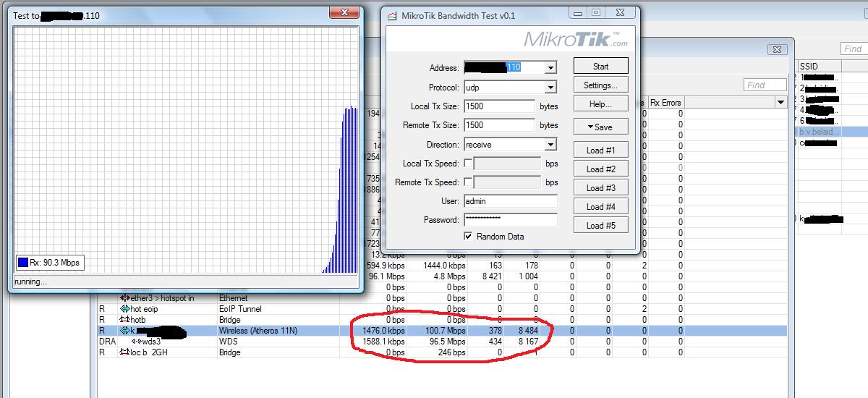Load preset #2
868x398 pixels.
(600, 169)
